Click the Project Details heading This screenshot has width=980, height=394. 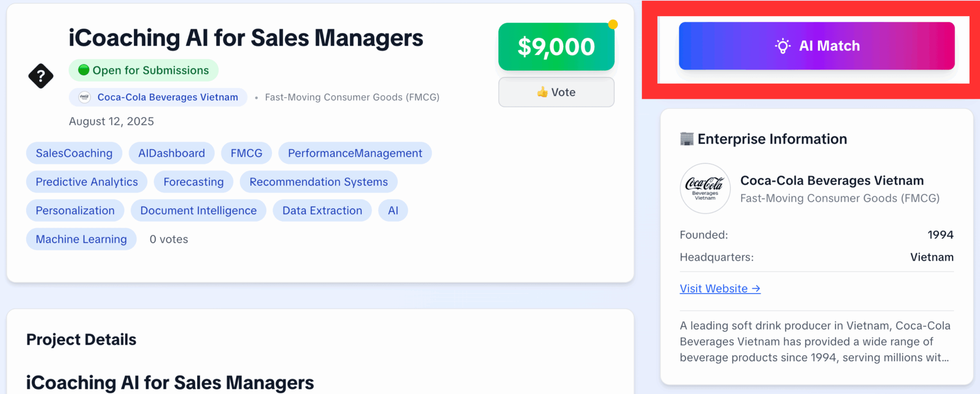[81, 340]
